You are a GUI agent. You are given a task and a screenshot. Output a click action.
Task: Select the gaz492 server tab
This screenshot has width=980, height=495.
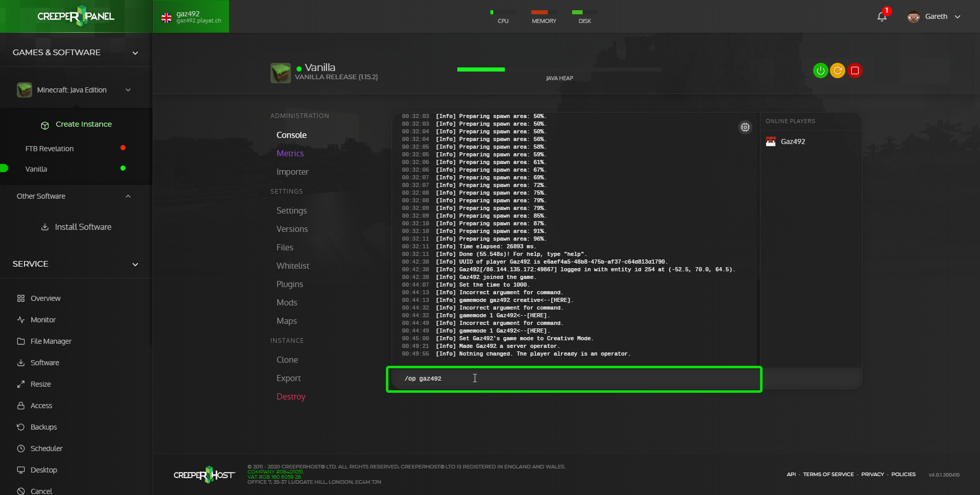(x=191, y=16)
